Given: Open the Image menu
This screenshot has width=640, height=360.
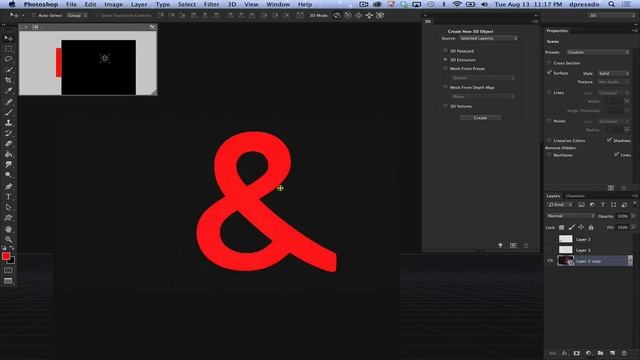Looking at the screenshot, I should click(113, 4).
